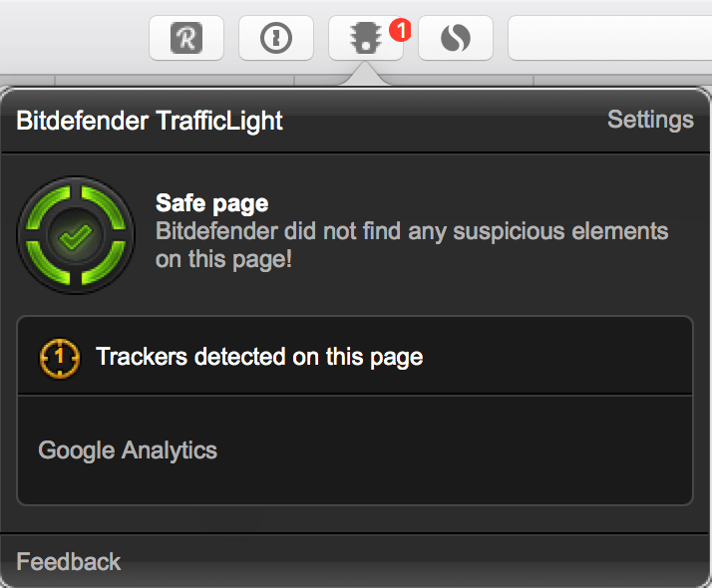Click the R extension toolbar icon
Image resolution: width=712 pixels, height=588 pixels.
click(185, 38)
